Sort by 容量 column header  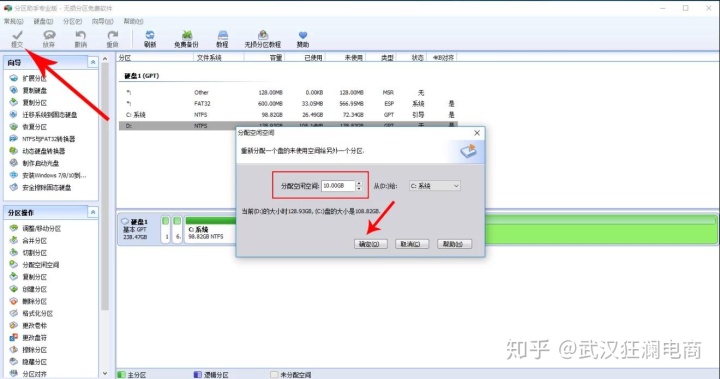(264, 57)
